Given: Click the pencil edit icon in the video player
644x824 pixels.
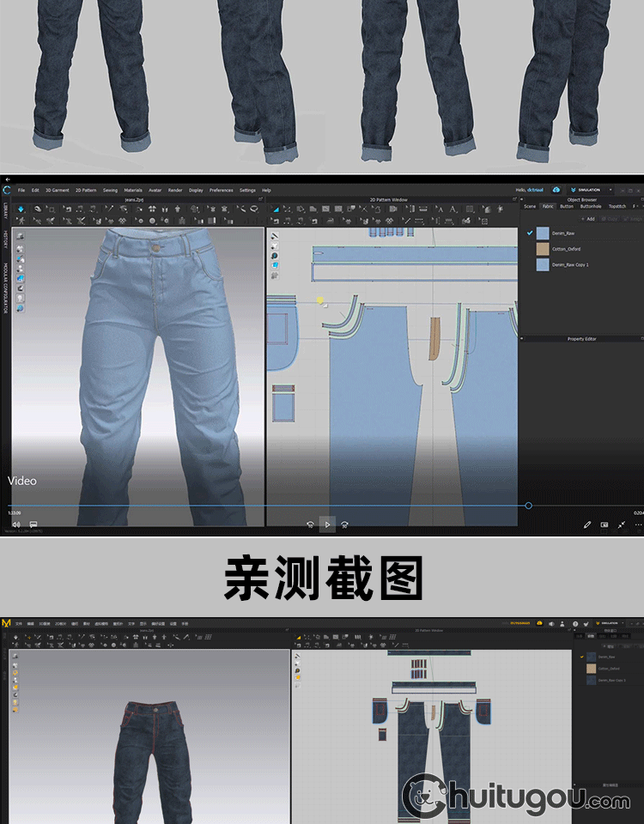Looking at the screenshot, I should [587, 524].
